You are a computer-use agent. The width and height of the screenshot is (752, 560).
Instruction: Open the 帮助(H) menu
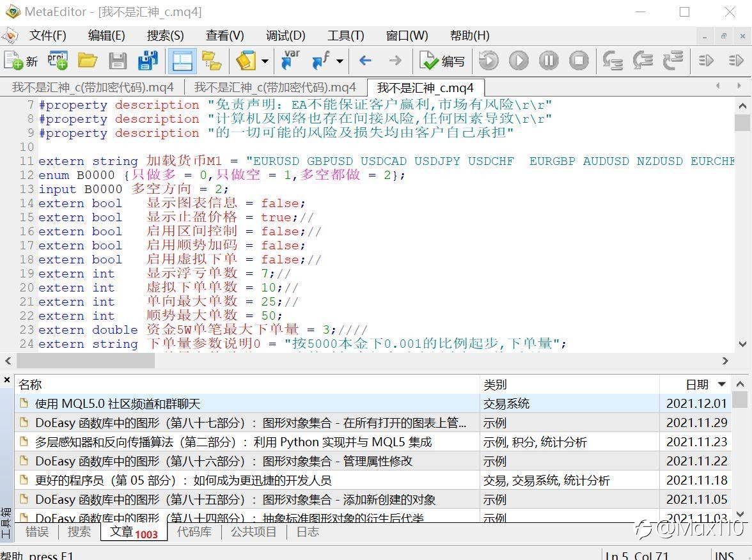[x=469, y=36]
